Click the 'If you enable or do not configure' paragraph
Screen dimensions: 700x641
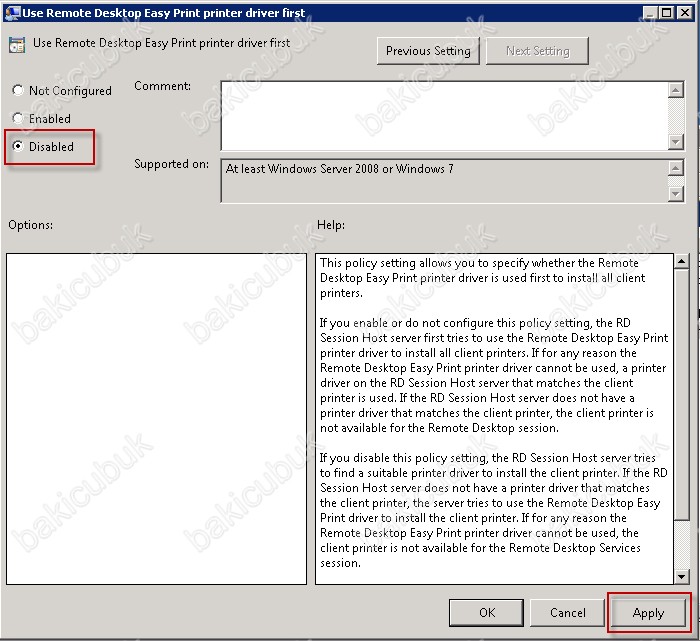[x=493, y=375]
